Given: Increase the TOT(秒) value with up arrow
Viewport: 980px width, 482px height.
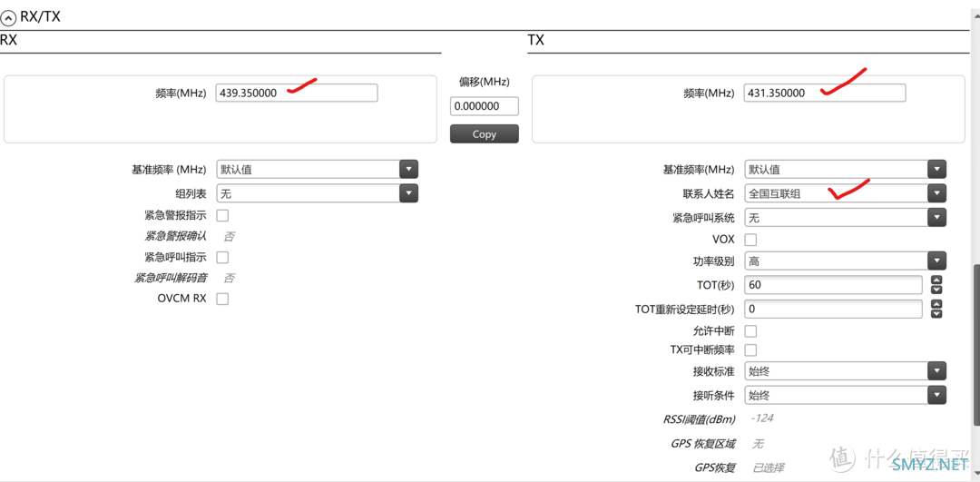Looking at the screenshot, I should click(936, 280).
